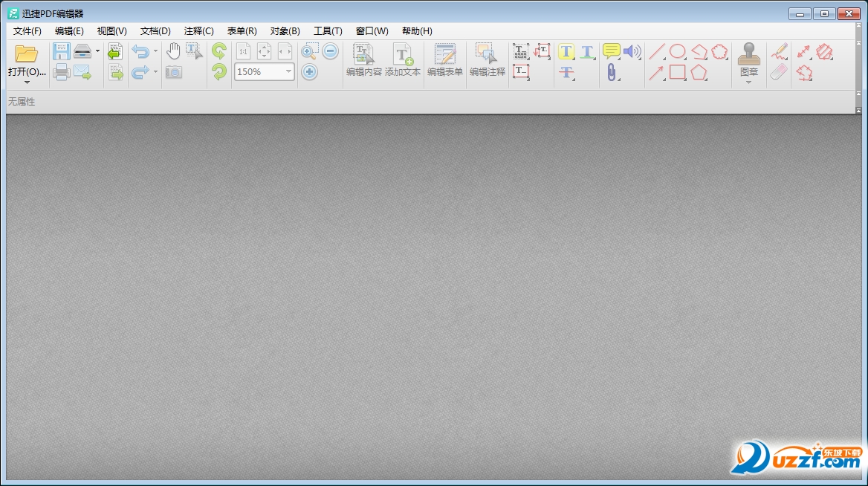Open the 注释(C) menu

pos(198,31)
